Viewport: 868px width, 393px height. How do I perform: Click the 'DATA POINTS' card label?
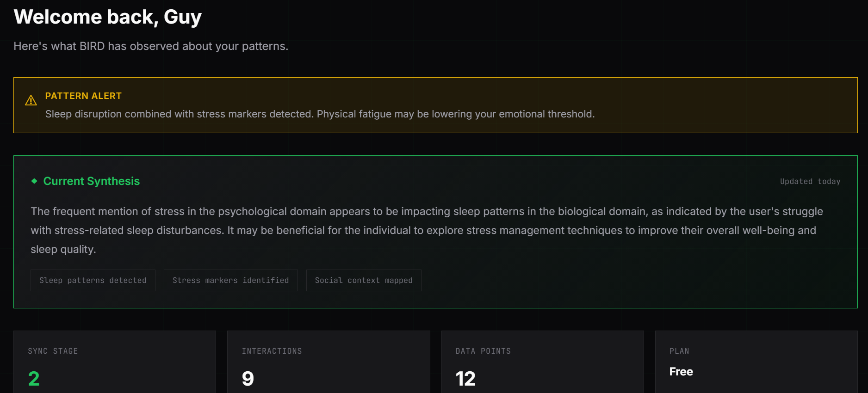[483, 351]
